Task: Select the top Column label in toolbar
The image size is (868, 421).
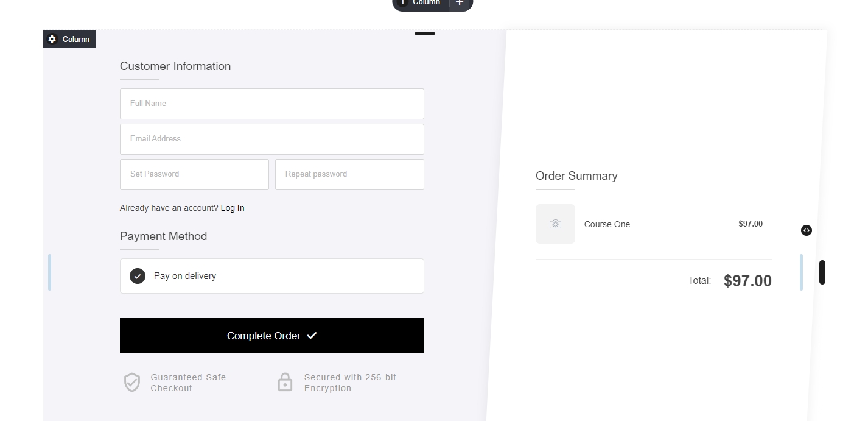Action: (x=425, y=3)
